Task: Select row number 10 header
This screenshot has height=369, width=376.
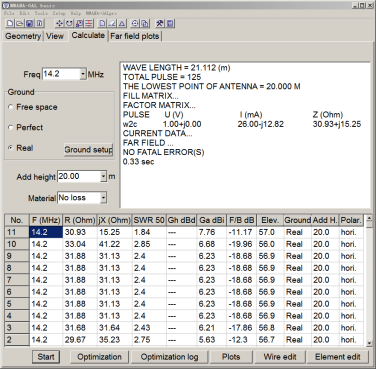Action: coord(17,244)
